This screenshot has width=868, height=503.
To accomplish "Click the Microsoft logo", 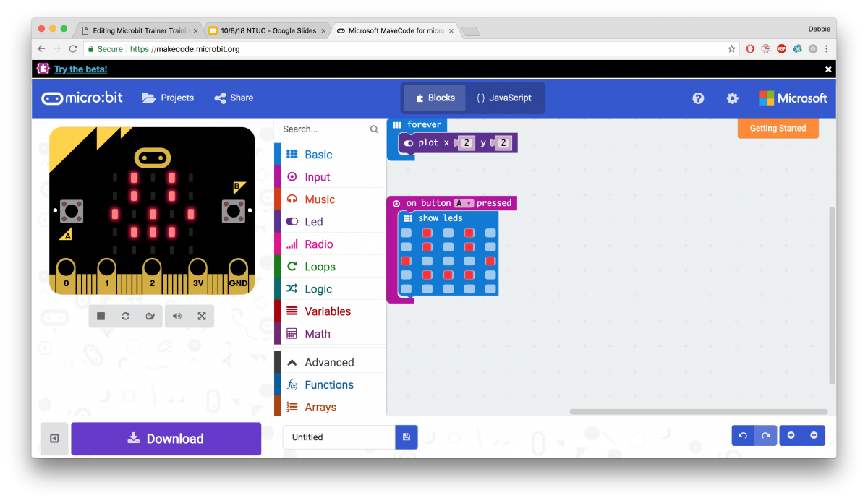I will coord(793,98).
